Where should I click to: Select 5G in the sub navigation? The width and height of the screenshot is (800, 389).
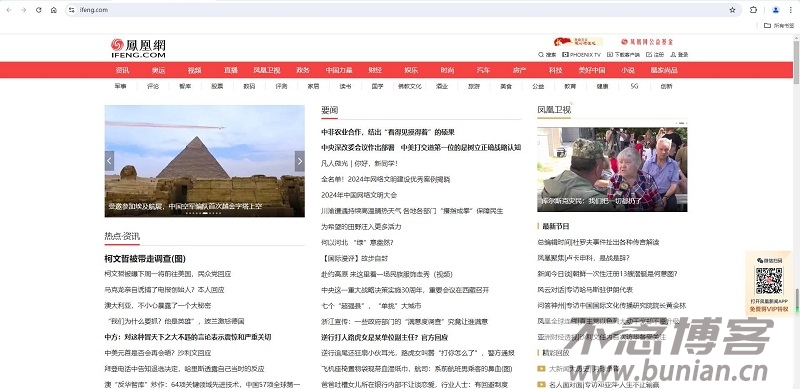(634, 86)
